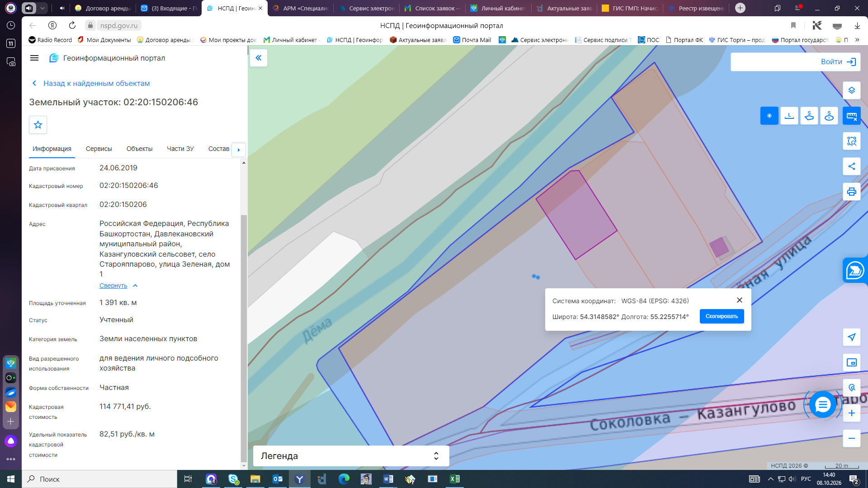Image resolution: width=868 pixels, height=488 pixels.
Task: Open the search-in-area tool
Action: pyautogui.click(x=852, y=141)
